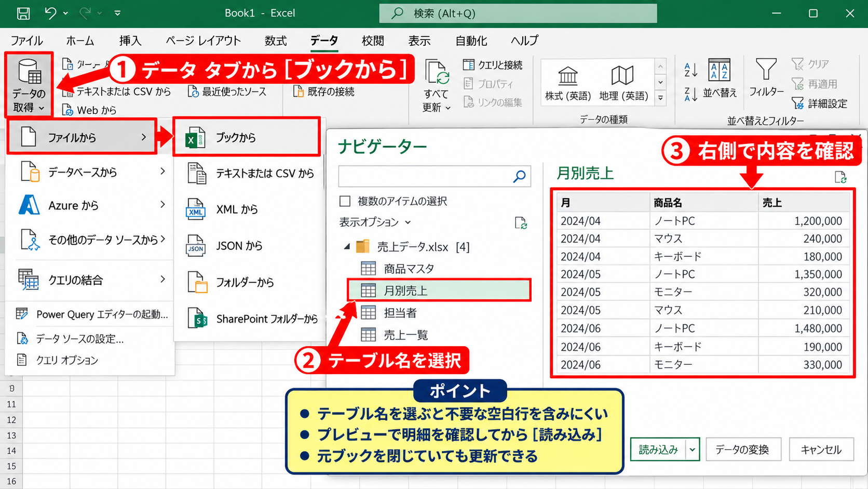Image resolution: width=868 pixels, height=489 pixels.
Task: Click the Save icon in title bar
Action: coord(23,14)
